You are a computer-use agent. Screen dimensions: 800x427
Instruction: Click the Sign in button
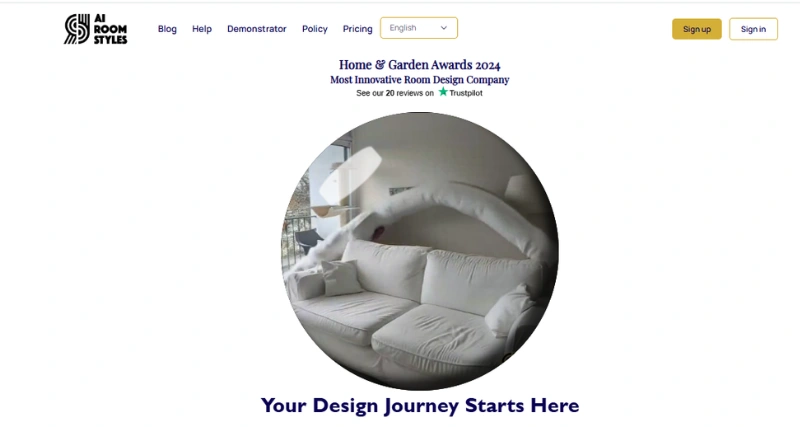pos(753,29)
